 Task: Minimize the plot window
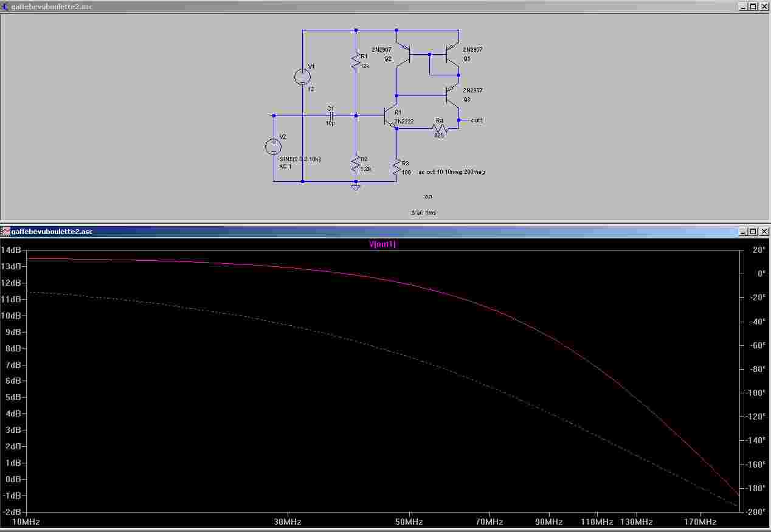pos(743,232)
